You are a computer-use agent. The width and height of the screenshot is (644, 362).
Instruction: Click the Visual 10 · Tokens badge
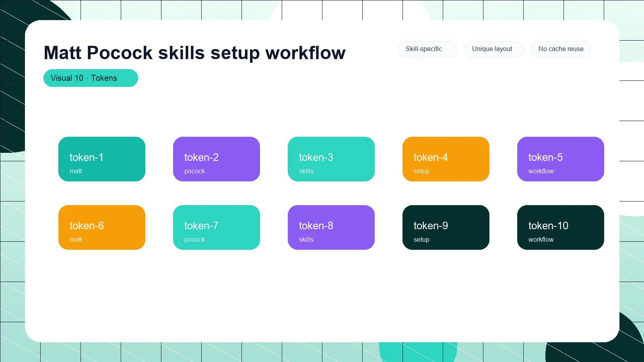[x=91, y=78]
